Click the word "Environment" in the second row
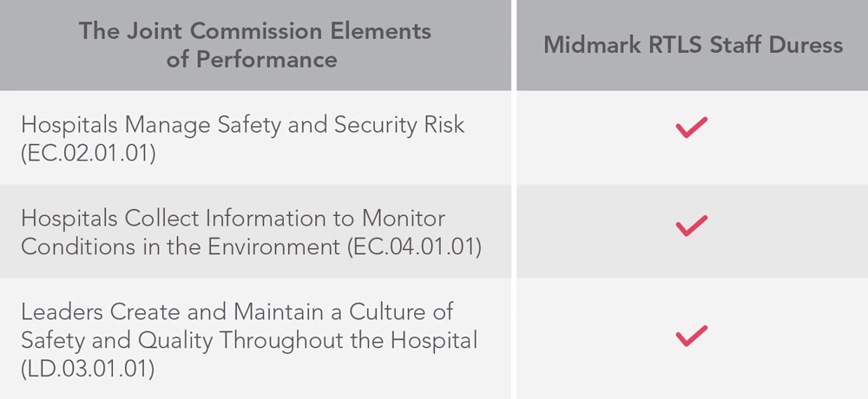Screen dimensions: 868x399 (x=277, y=246)
